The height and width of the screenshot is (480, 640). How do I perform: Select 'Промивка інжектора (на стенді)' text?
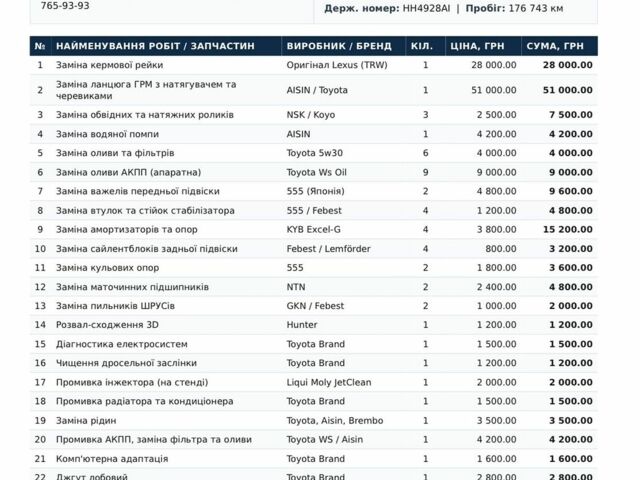click(x=132, y=382)
